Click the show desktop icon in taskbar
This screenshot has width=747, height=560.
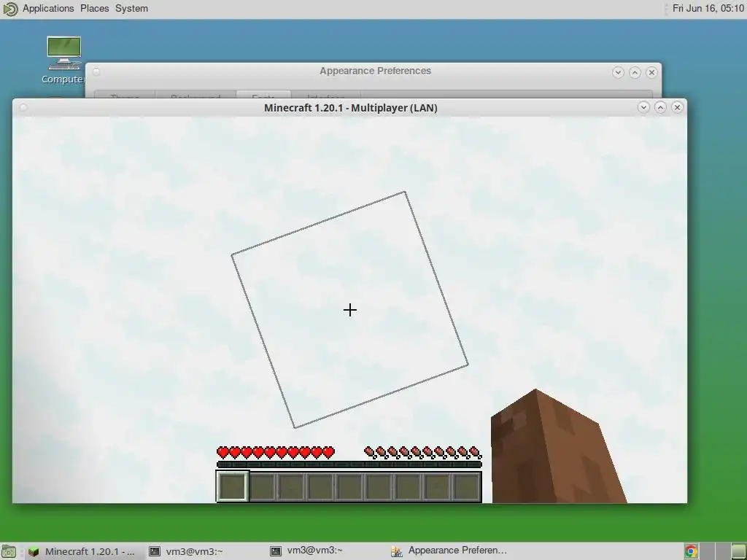[9, 551]
